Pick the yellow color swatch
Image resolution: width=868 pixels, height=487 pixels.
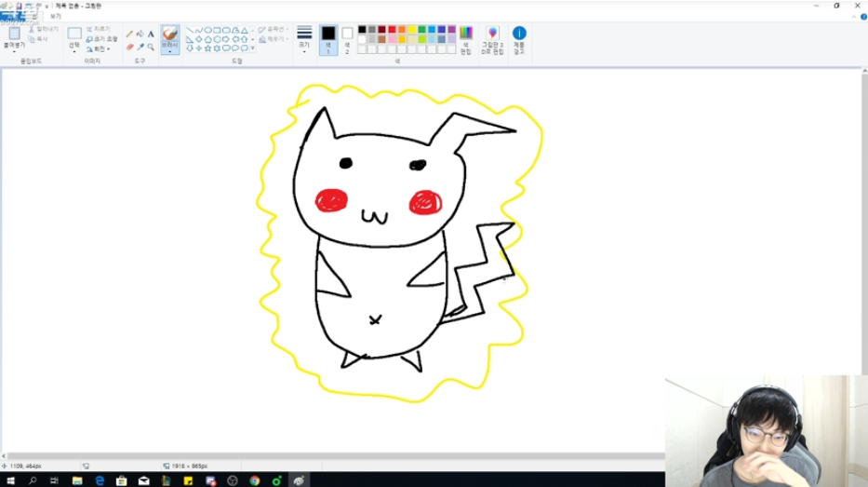pyautogui.click(x=412, y=30)
